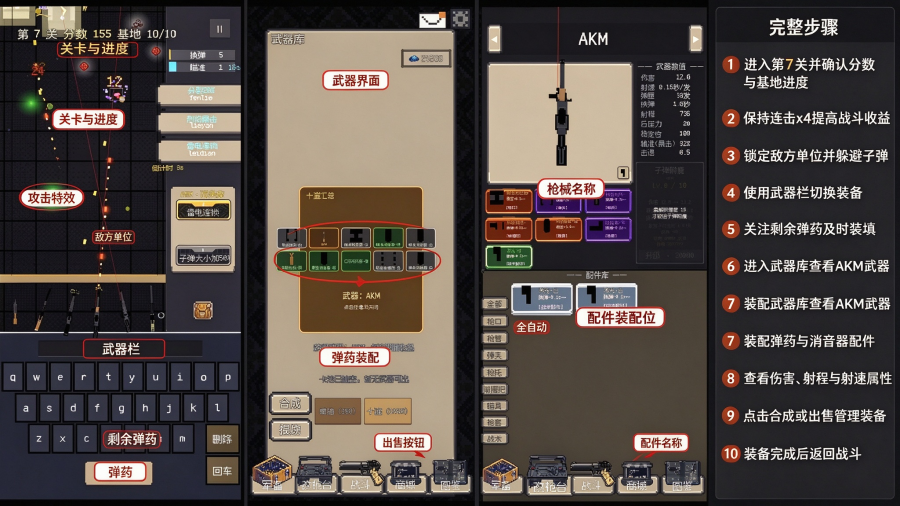Open 图鉴 tab in the AKM screen

(x=682, y=475)
